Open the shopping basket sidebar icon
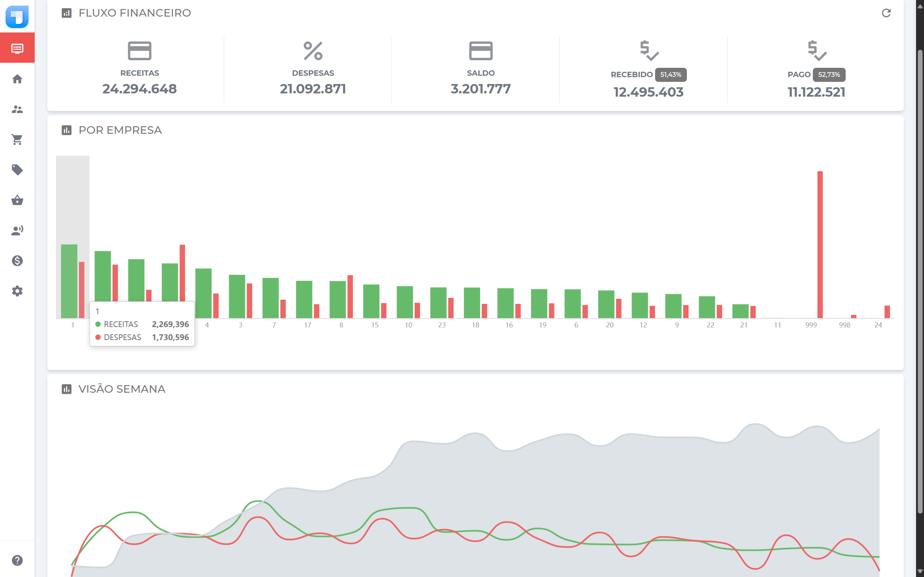Screen dimensions: 924x577 tap(17, 200)
